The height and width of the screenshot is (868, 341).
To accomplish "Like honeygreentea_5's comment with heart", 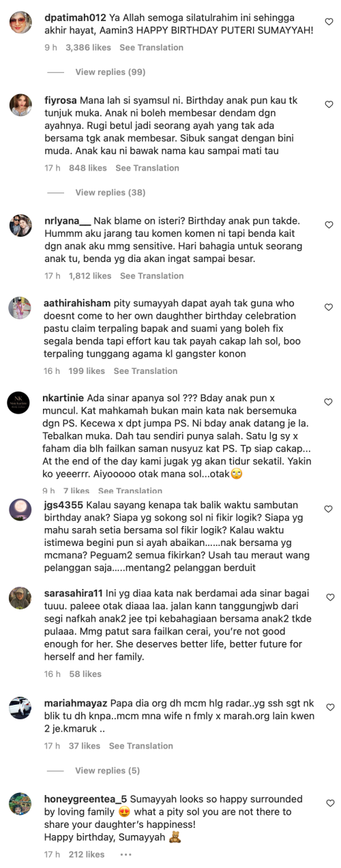I will click(329, 803).
